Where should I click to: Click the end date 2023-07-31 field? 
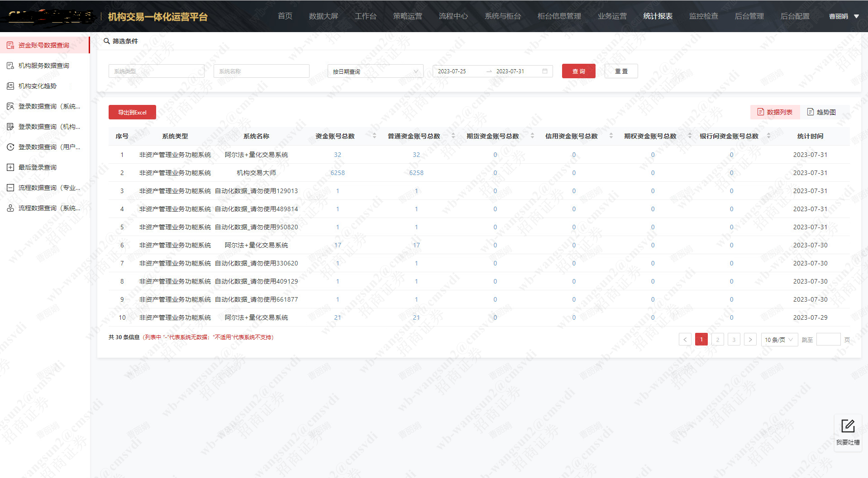(x=510, y=71)
